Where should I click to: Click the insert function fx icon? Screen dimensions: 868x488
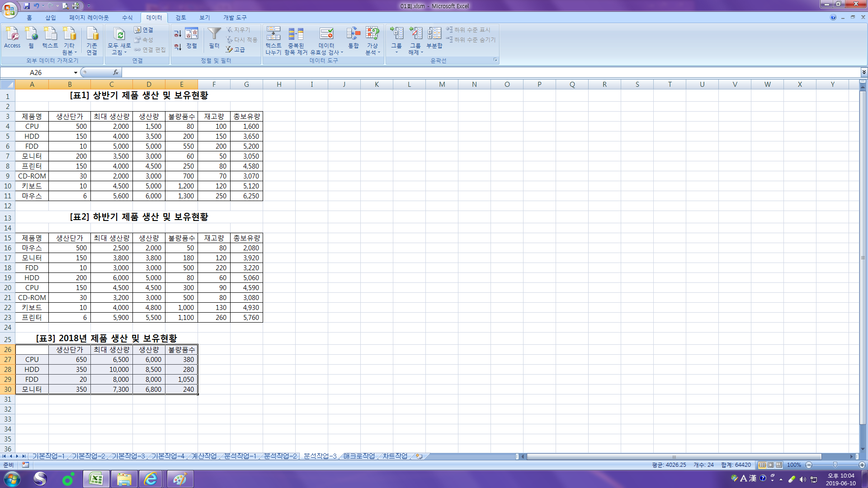click(x=116, y=72)
